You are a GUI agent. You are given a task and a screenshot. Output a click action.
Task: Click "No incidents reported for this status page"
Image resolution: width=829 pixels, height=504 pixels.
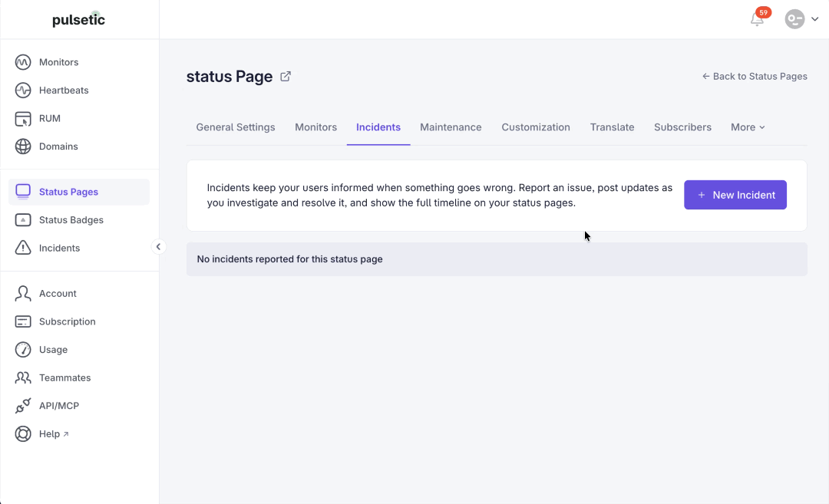pyautogui.click(x=289, y=259)
